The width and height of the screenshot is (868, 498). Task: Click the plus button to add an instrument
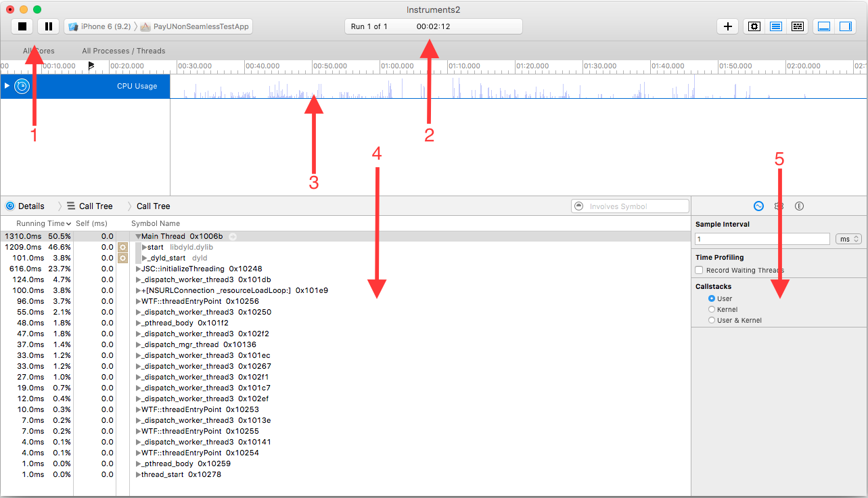[x=727, y=26]
